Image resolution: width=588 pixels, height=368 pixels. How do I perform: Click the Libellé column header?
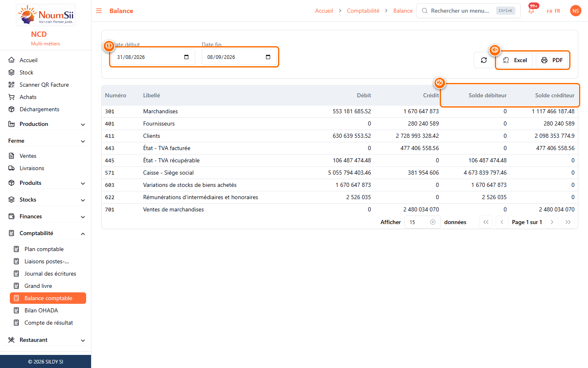(x=151, y=95)
